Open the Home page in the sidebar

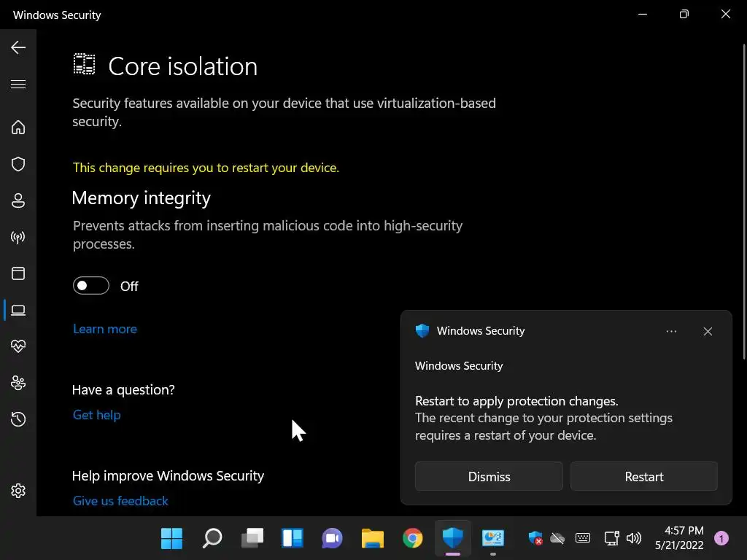(x=18, y=127)
